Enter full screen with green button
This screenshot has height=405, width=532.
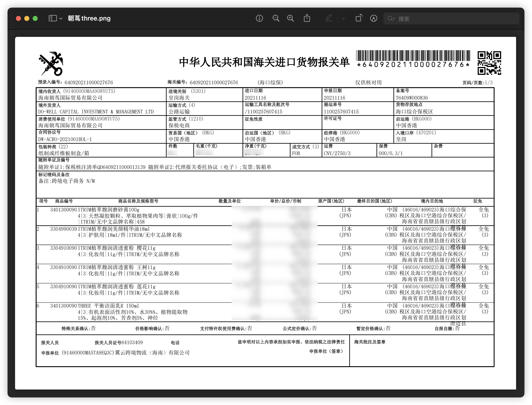[35, 19]
